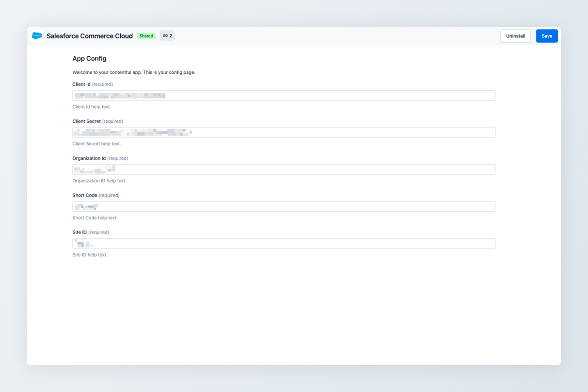This screenshot has width=588, height=392.
Task: Save the app configuration
Action: click(547, 36)
